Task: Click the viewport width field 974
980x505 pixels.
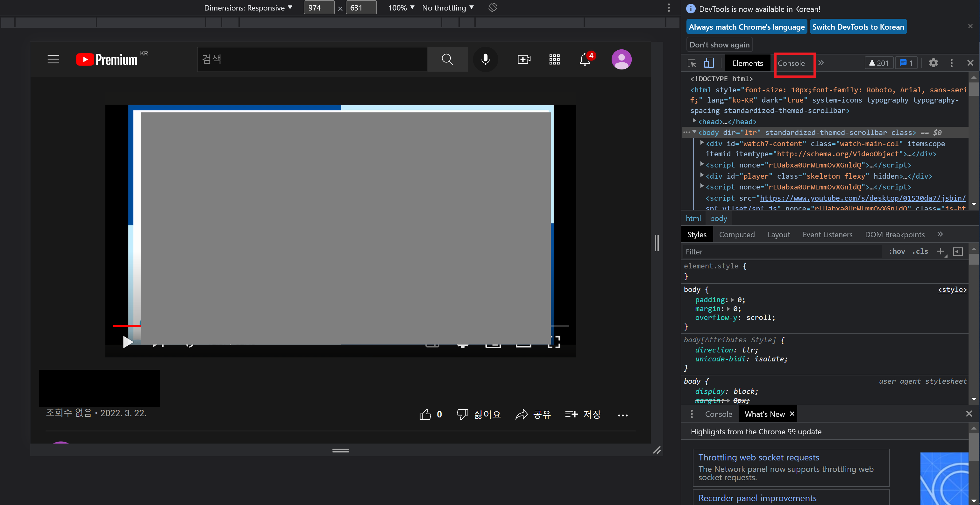Action: pyautogui.click(x=319, y=8)
